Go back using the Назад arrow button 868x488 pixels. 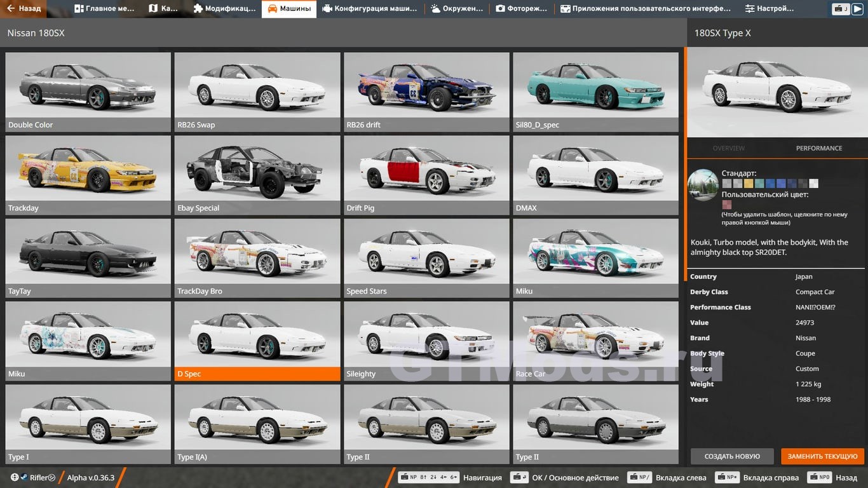tap(24, 9)
